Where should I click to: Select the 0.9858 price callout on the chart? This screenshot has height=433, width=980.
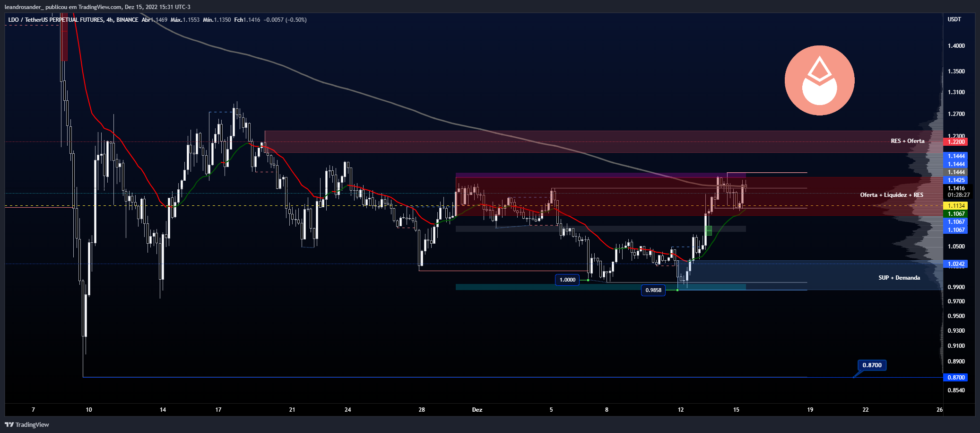(x=653, y=290)
